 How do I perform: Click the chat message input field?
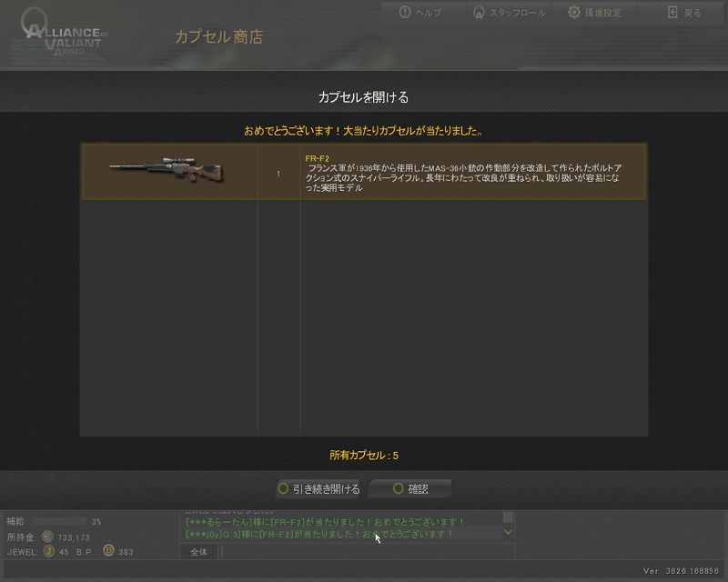tap(368, 552)
